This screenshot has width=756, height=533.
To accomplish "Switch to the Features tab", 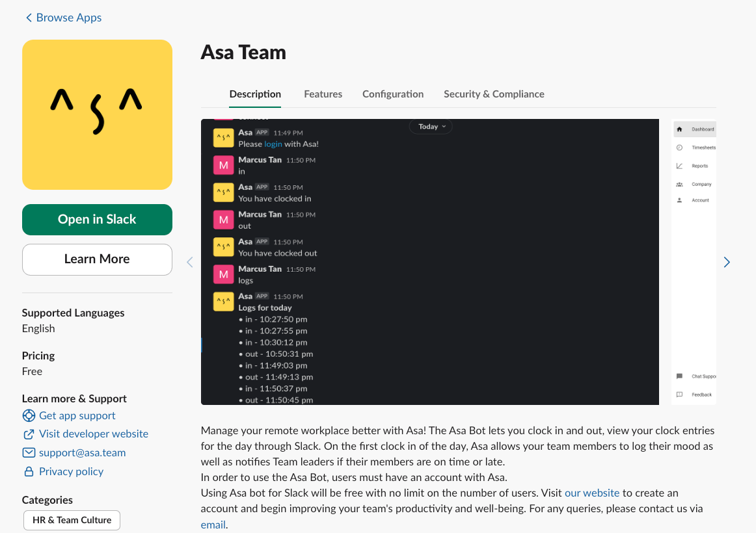I will [x=323, y=94].
